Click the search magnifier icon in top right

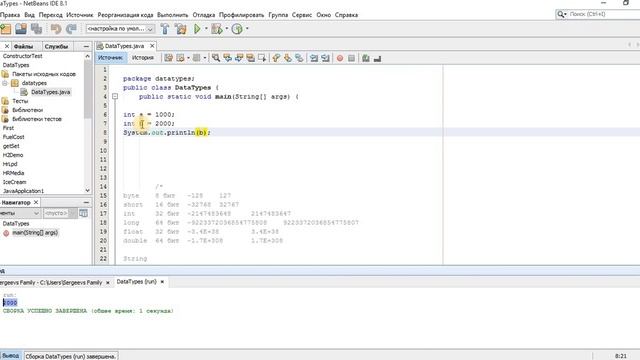click(561, 14)
